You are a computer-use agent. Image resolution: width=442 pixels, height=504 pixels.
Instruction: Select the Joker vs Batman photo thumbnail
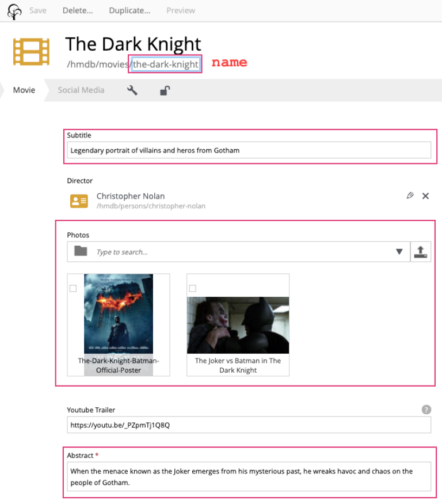coord(238,325)
